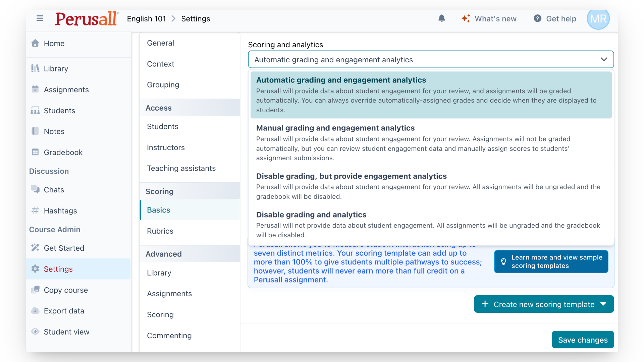Open the MR user avatar menu
This screenshot has width=644, height=362.
point(598,19)
